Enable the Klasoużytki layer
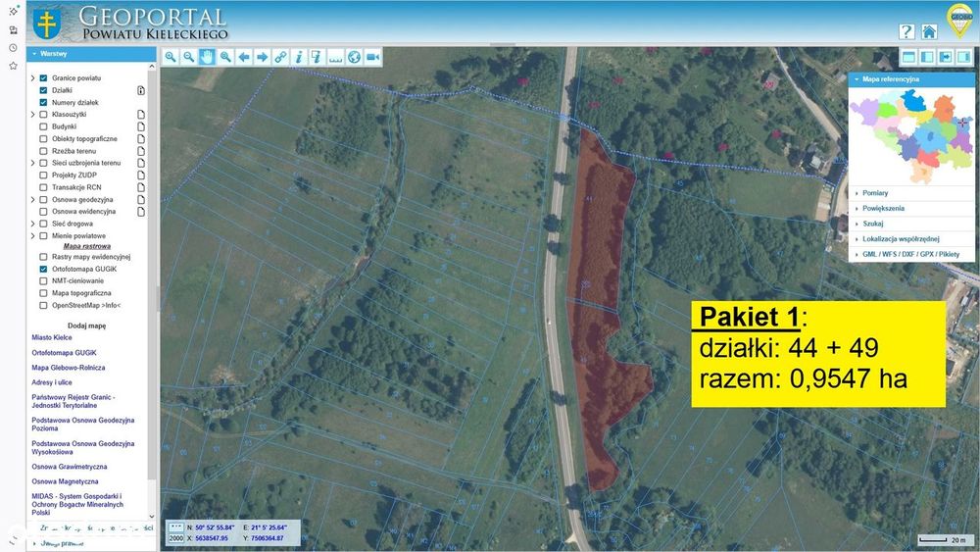Screen dimensions: 980x552 [43, 115]
